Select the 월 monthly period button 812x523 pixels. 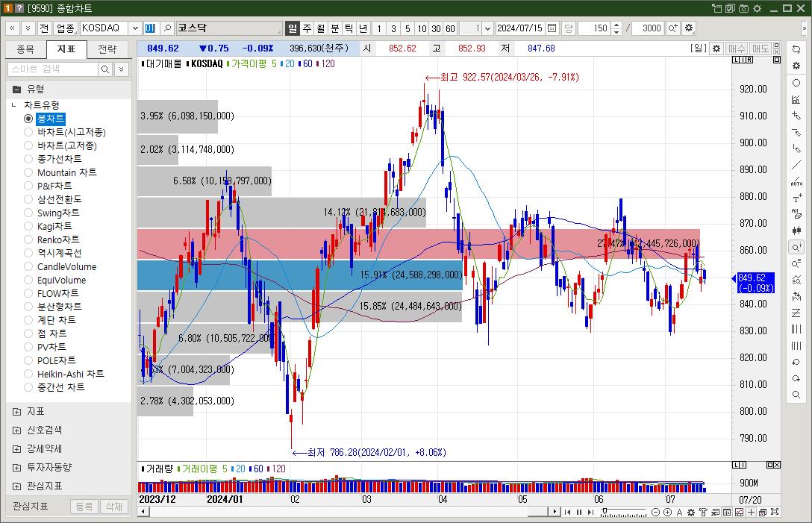click(321, 28)
